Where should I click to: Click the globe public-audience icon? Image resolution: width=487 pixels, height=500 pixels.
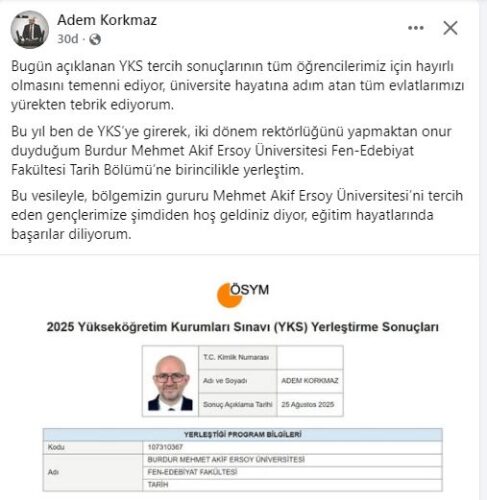click(x=95, y=39)
